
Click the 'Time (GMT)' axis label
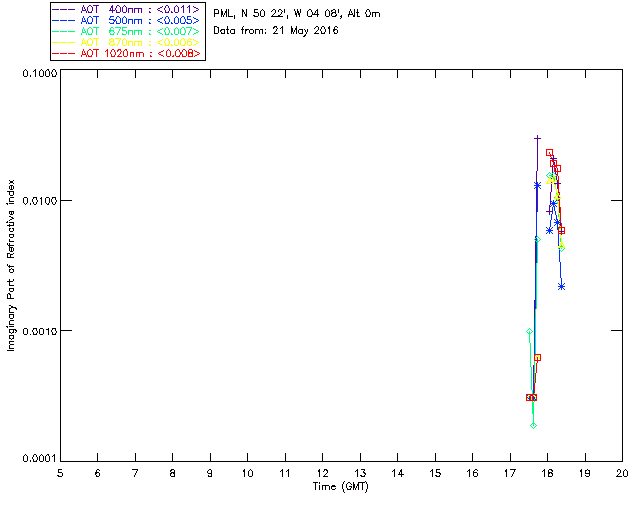[x=340, y=487]
